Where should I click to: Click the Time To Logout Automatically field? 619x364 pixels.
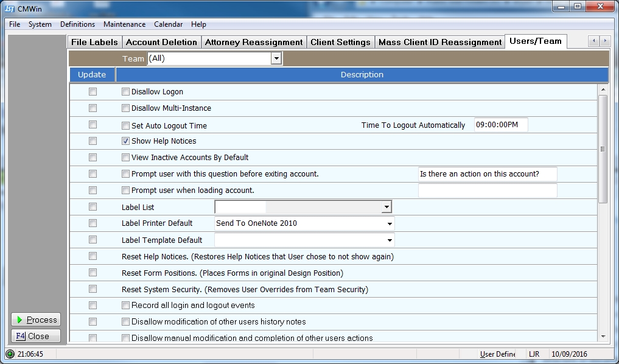(x=500, y=125)
